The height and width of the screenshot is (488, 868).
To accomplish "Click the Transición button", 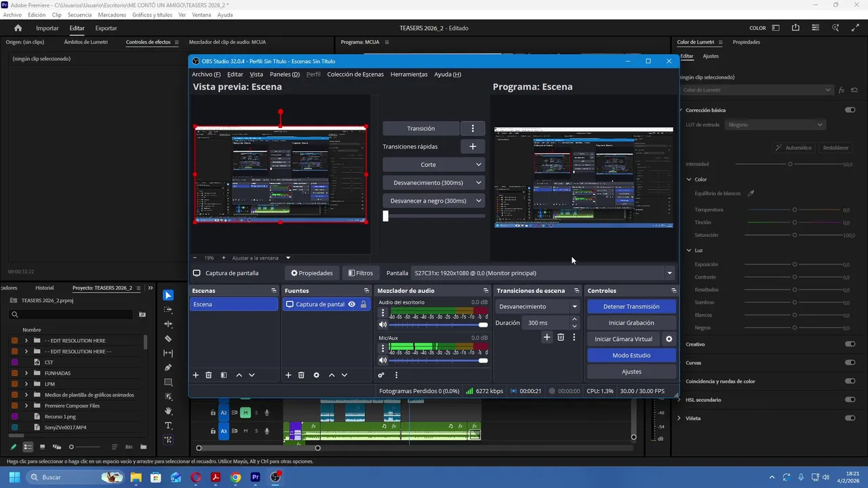I will [421, 128].
